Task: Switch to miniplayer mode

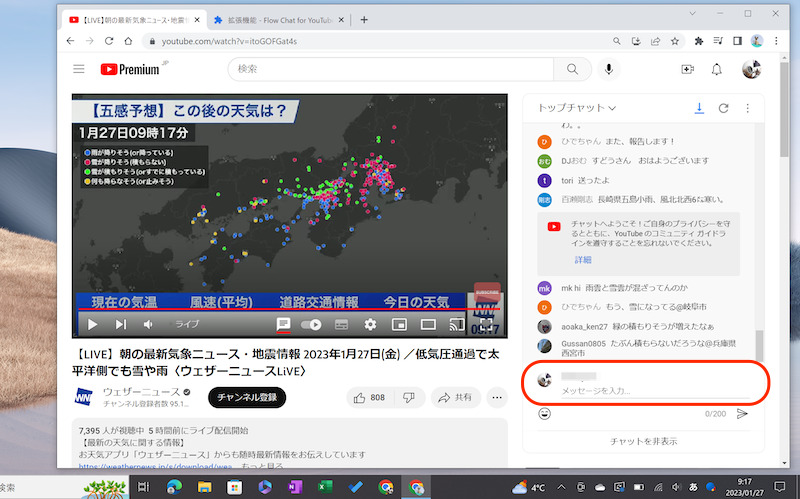Action: click(x=399, y=324)
